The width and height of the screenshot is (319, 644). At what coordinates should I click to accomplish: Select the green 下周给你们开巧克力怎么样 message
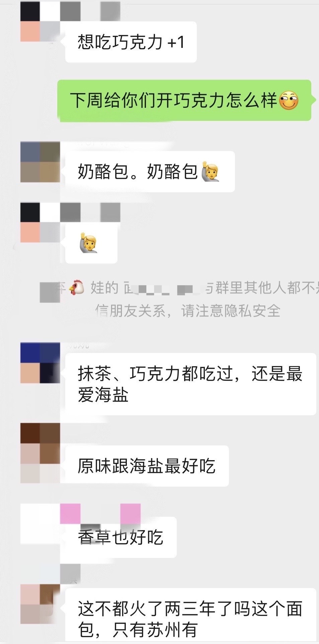pyautogui.click(x=184, y=100)
